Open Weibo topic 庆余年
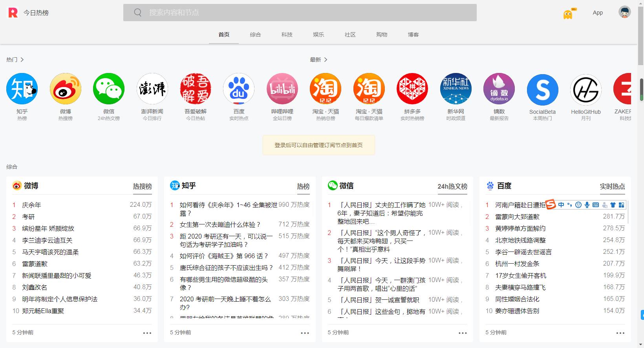 click(x=31, y=205)
